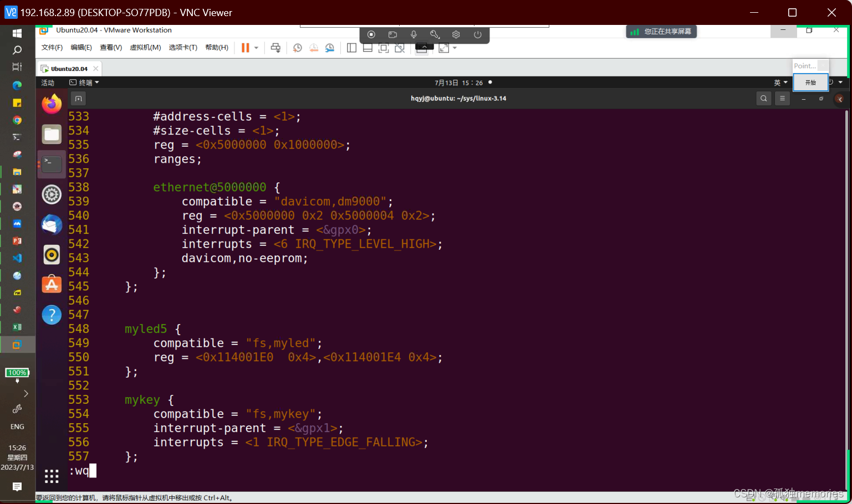Image resolution: width=852 pixels, height=504 pixels.
Task: Click the microphone icon in sharing toolbar
Action: pyautogui.click(x=414, y=34)
